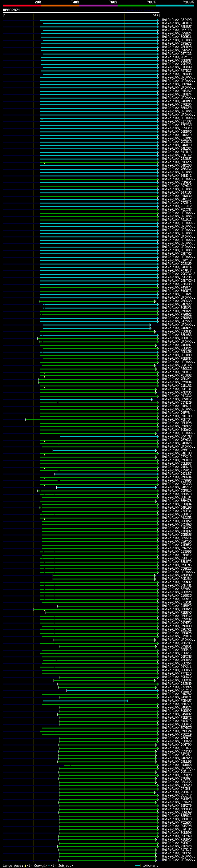Screen dimensions: 197x868
Task: Open hit UniRef100_A9NWU7
Action: pyautogui.click(x=177, y=26)
